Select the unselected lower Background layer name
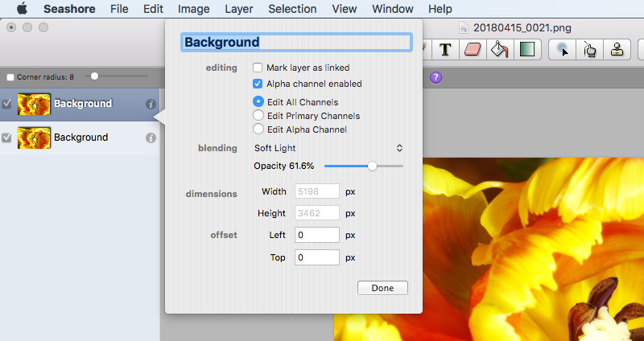 [81, 138]
